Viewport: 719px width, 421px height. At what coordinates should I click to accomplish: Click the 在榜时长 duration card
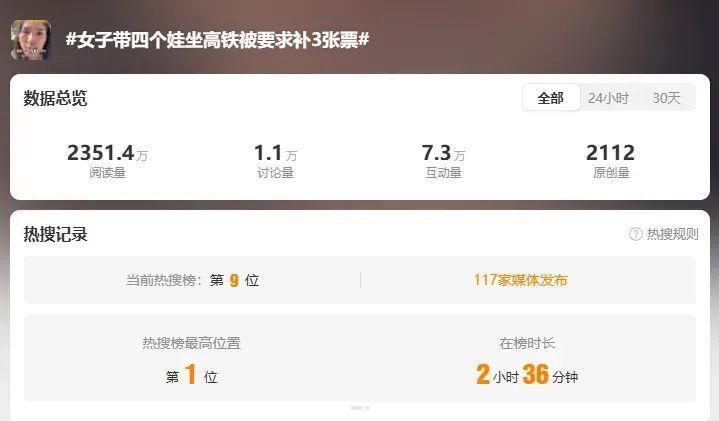[527, 358]
